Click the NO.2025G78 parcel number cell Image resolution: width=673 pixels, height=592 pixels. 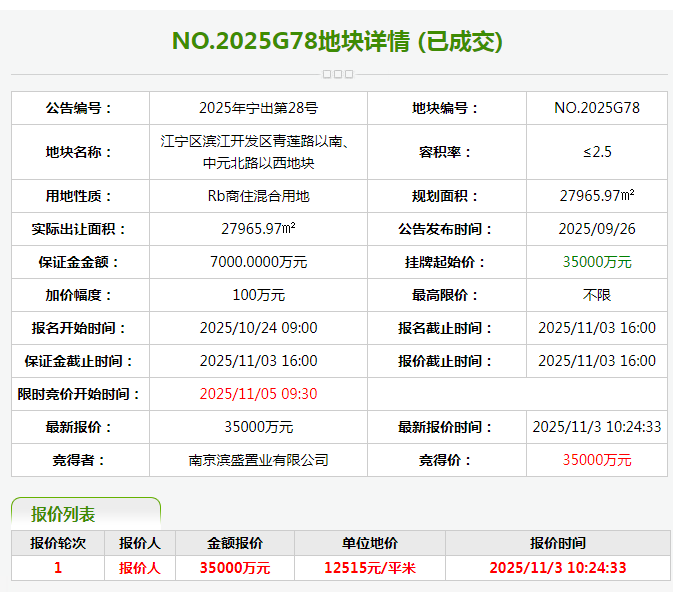597,108
